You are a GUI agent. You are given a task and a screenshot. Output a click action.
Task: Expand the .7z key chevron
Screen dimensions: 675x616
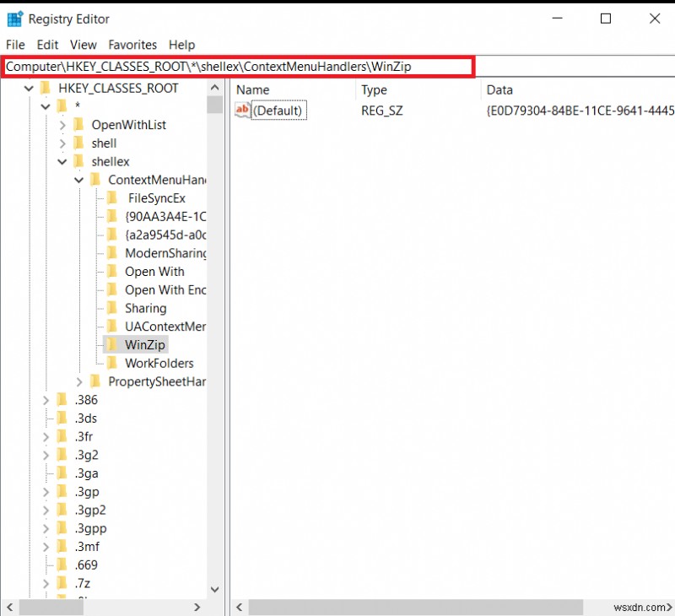click(x=46, y=584)
